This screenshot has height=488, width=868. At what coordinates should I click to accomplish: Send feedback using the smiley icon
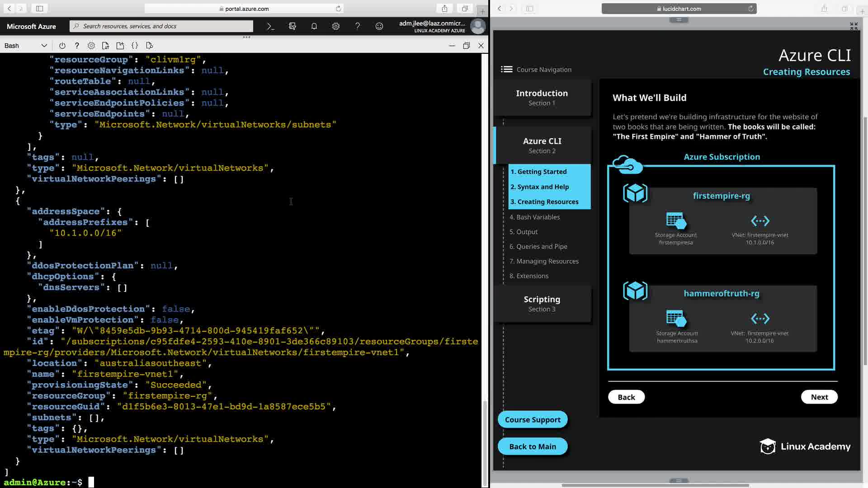pos(379,26)
